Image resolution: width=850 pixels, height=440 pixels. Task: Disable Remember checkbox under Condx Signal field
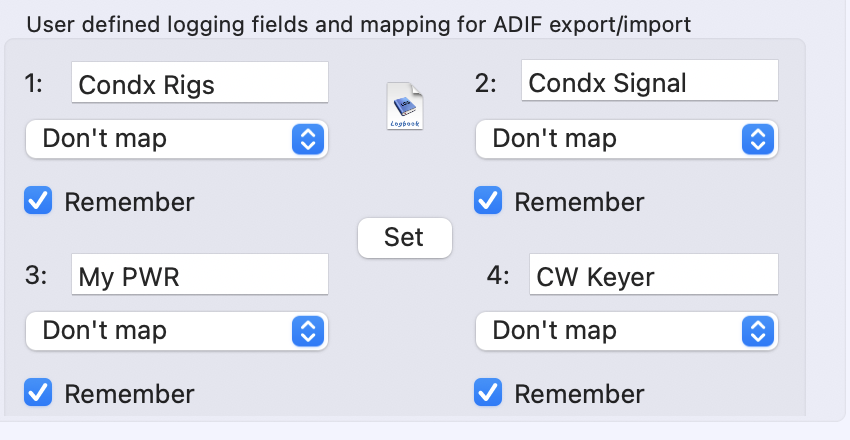(x=489, y=202)
